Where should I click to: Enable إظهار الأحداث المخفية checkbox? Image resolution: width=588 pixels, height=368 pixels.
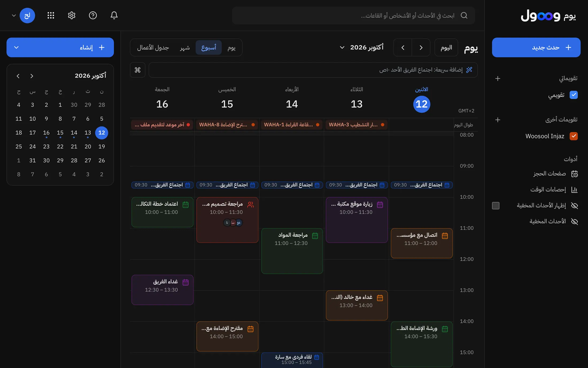tap(496, 206)
